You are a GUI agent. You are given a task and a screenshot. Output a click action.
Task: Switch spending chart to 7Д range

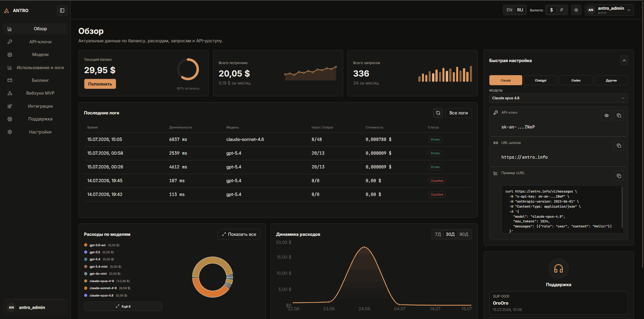pos(438,234)
